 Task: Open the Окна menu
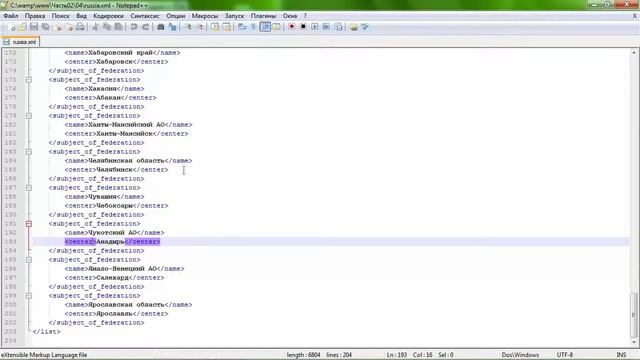pos(290,16)
